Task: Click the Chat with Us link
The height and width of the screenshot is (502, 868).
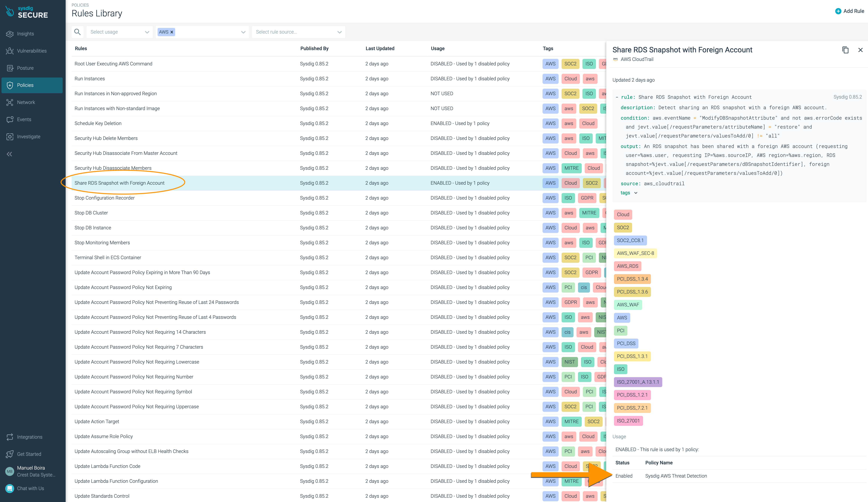Action: coord(30,489)
